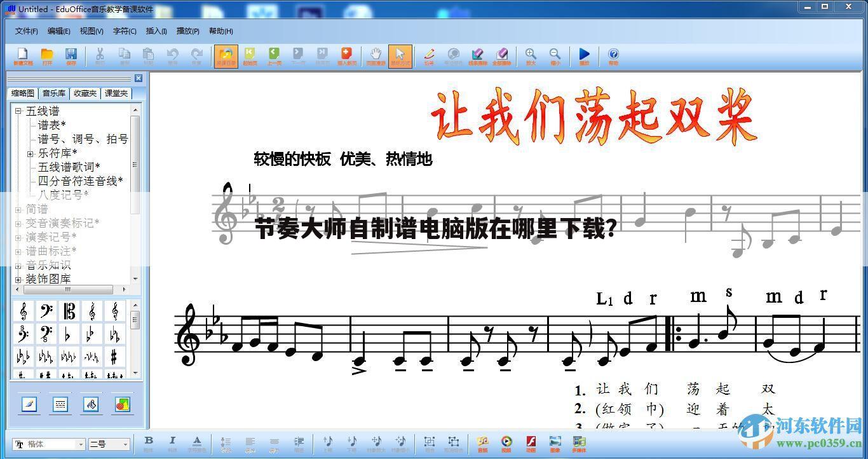Expand the 音乐知识 tree node
The image size is (868, 459).
point(18,265)
